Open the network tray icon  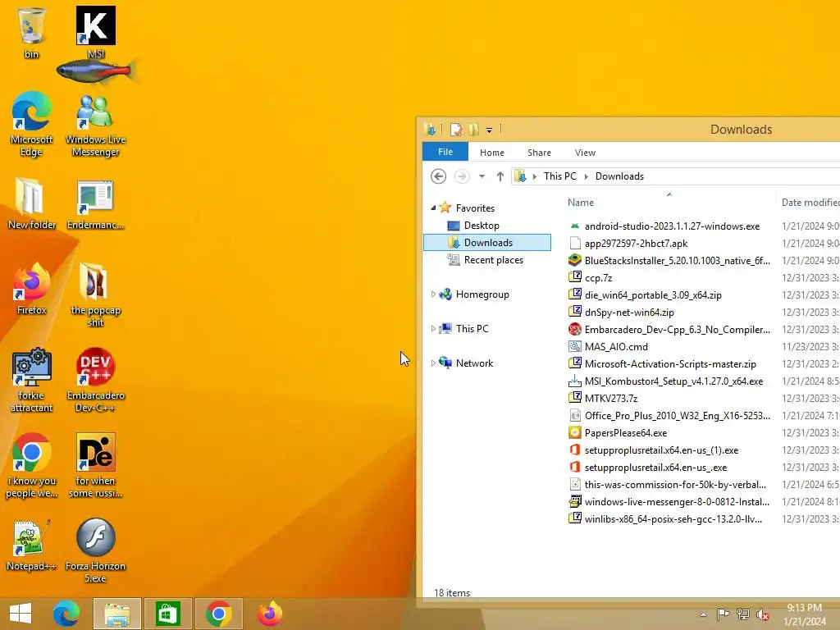[x=743, y=614]
